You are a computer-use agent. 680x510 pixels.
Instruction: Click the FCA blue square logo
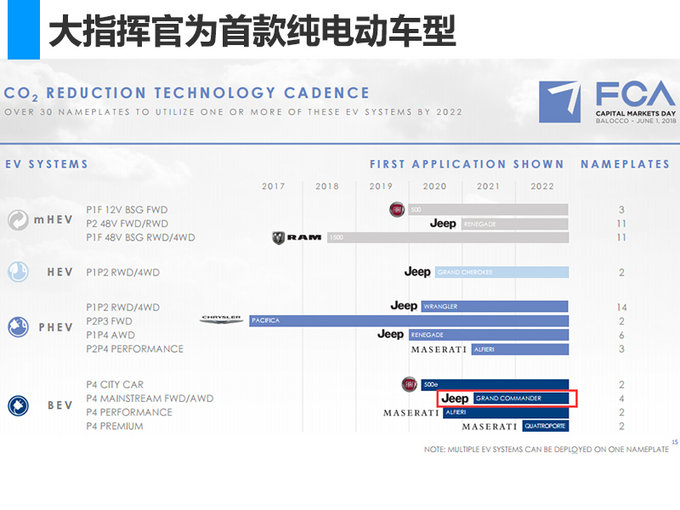(560, 102)
